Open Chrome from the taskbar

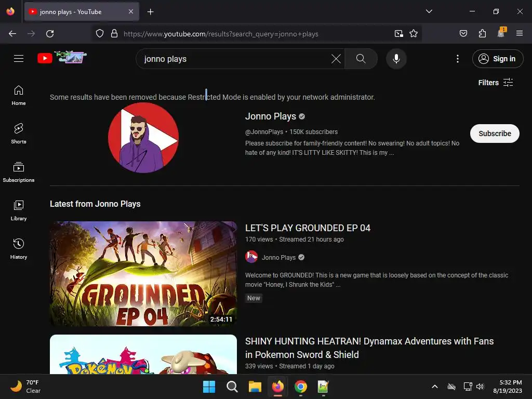301,387
